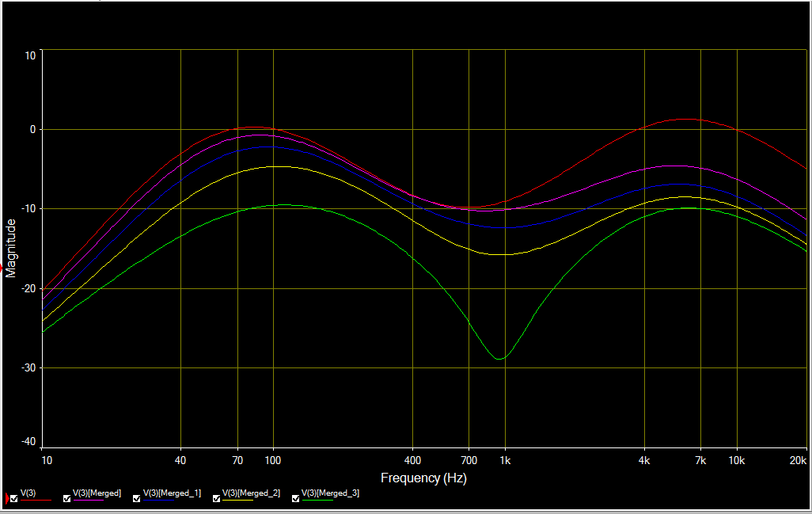This screenshot has width=812, height=514.
Task: Toggle the V(3)[Merged_2] trace checkbox
Action: click(217, 498)
